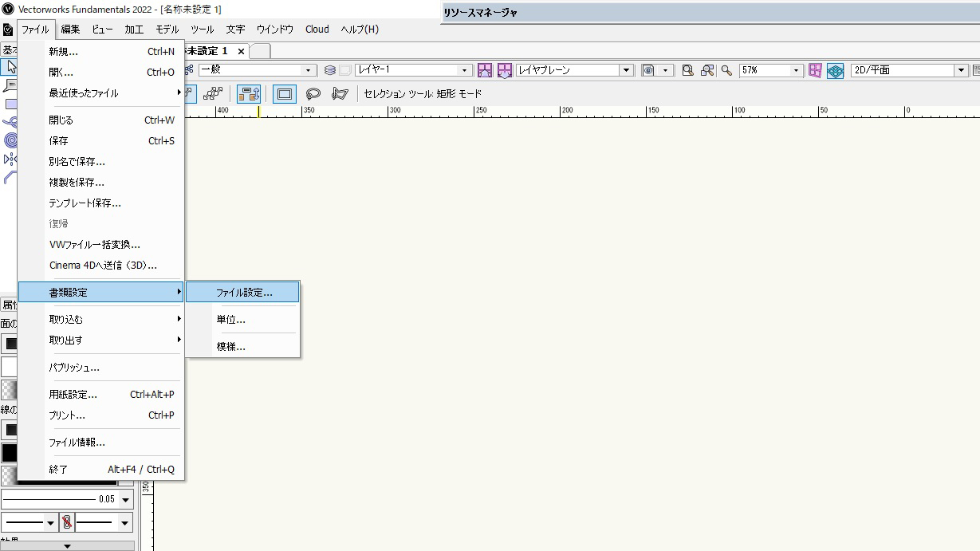Open the モデル menu
The width and height of the screenshot is (980, 551).
tap(167, 30)
